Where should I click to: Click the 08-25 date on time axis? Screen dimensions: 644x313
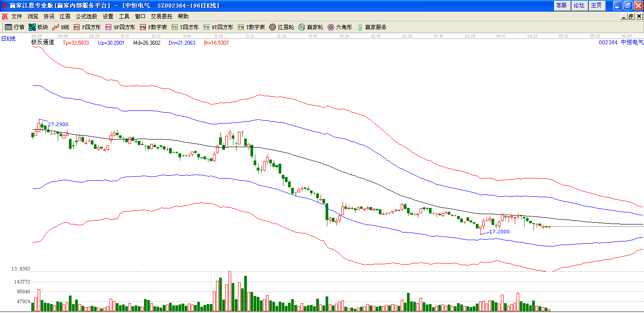(37, 36)
